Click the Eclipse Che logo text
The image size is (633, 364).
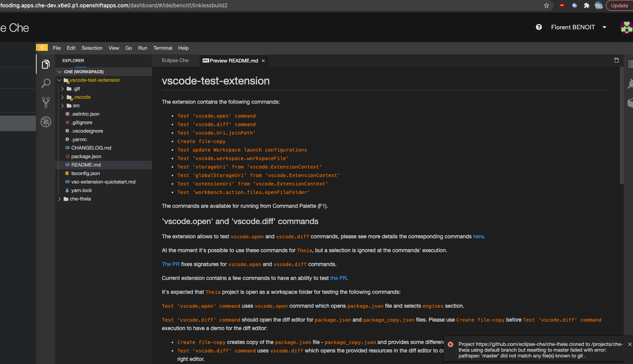point(15,28)
